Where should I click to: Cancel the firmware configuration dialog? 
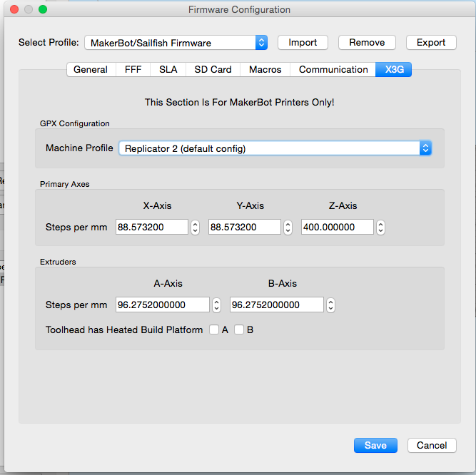point(432,445)
